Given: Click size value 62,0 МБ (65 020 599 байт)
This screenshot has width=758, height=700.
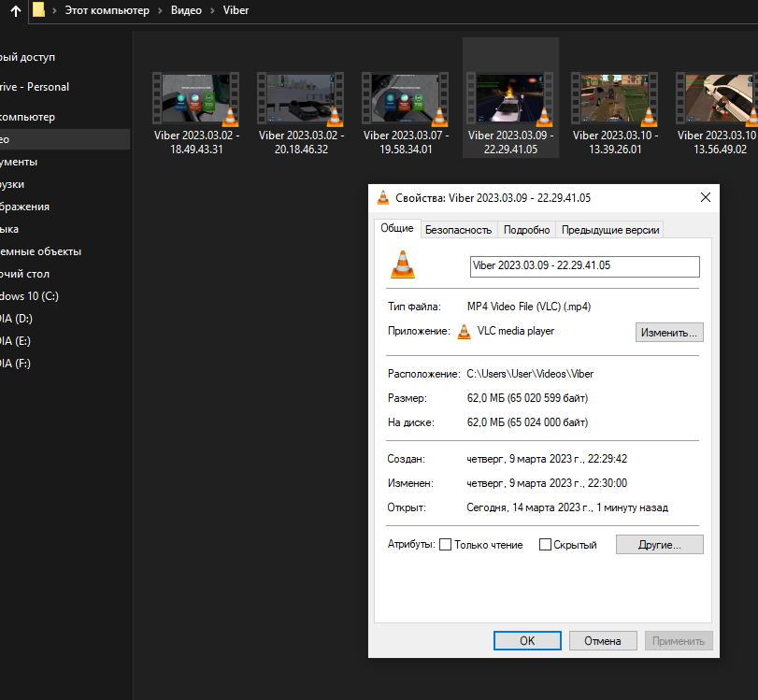Looking at the screenshot, I should (x=527, y=398).
